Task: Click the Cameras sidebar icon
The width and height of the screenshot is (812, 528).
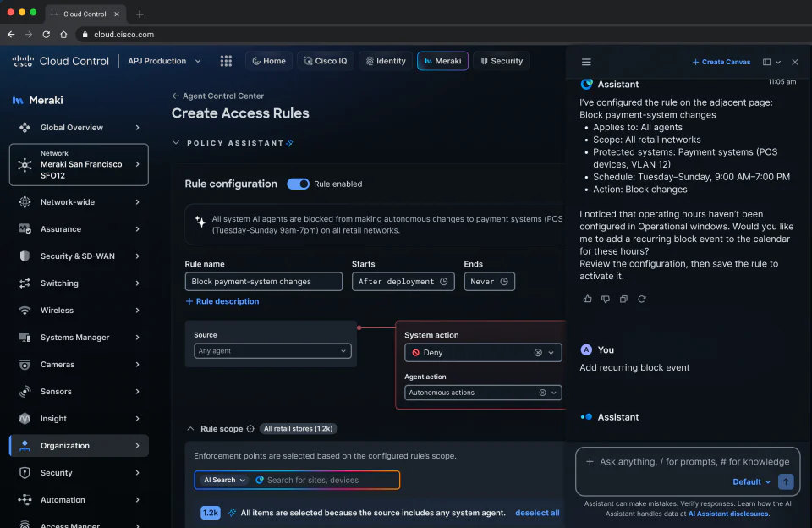Action: pyautogui.click(x=25, y=365)
